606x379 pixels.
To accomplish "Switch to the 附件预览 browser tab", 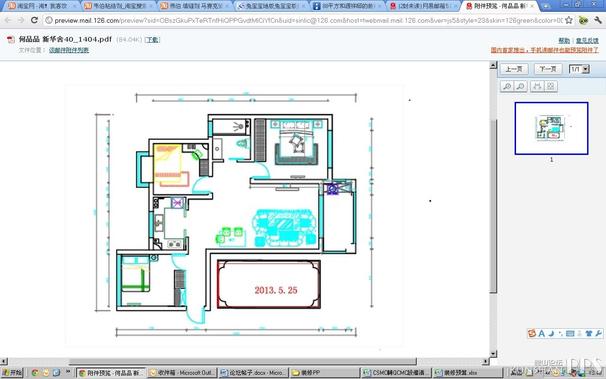I will (x=499, y=6).
